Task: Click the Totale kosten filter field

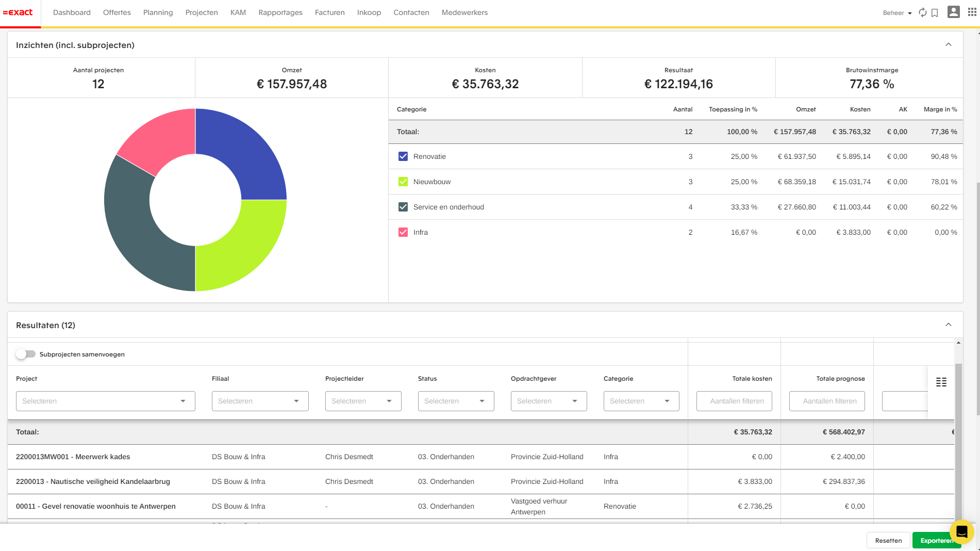Action: pos(734,401)
